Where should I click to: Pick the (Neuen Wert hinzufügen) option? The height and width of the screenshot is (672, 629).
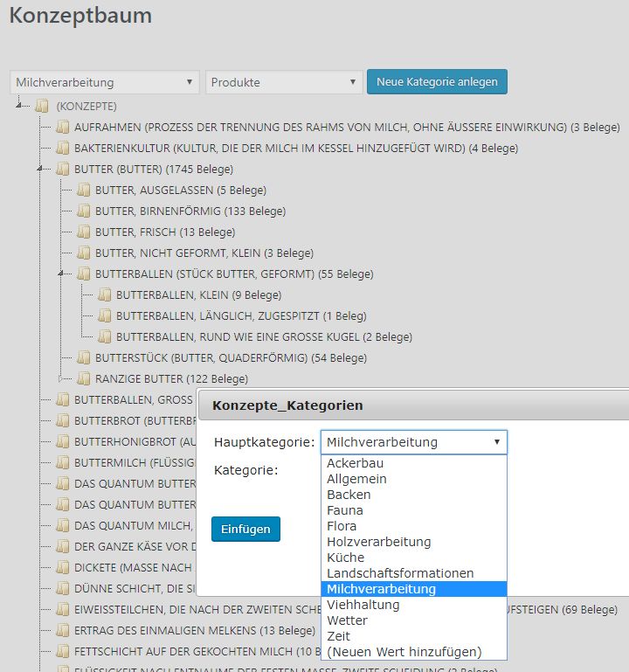point(404,652)
